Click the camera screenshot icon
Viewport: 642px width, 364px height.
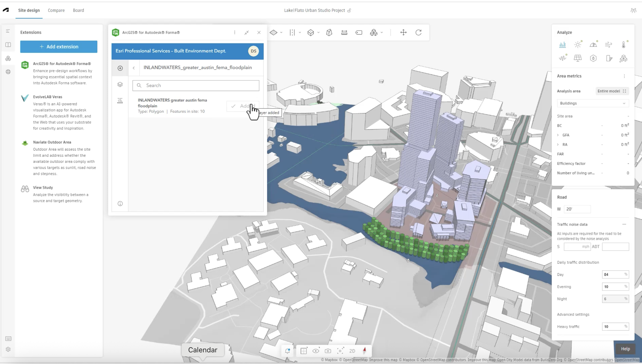(x=328, y=351)
